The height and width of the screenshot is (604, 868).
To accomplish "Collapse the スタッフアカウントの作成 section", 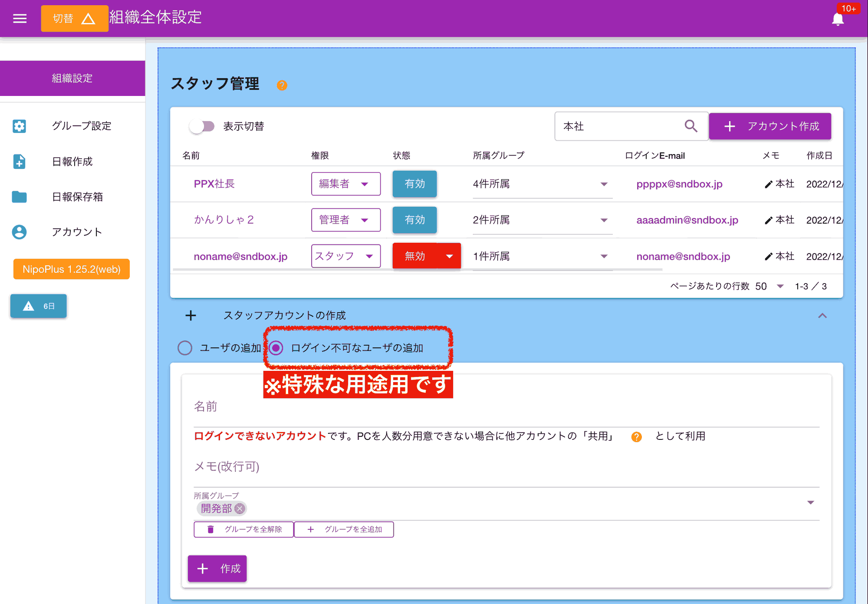I will 822,316.
